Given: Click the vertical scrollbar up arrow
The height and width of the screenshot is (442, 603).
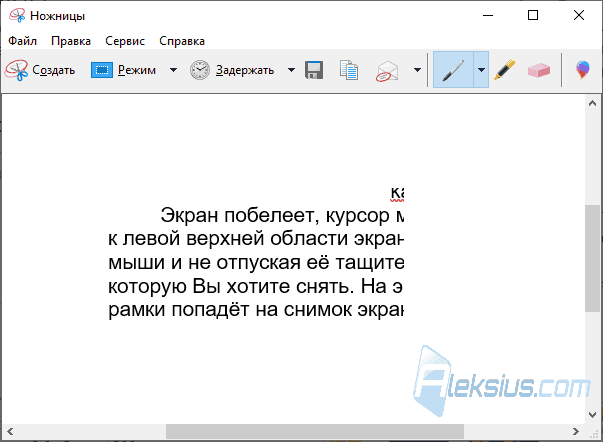Looking at the screenshot, I should tap(592, 103).
